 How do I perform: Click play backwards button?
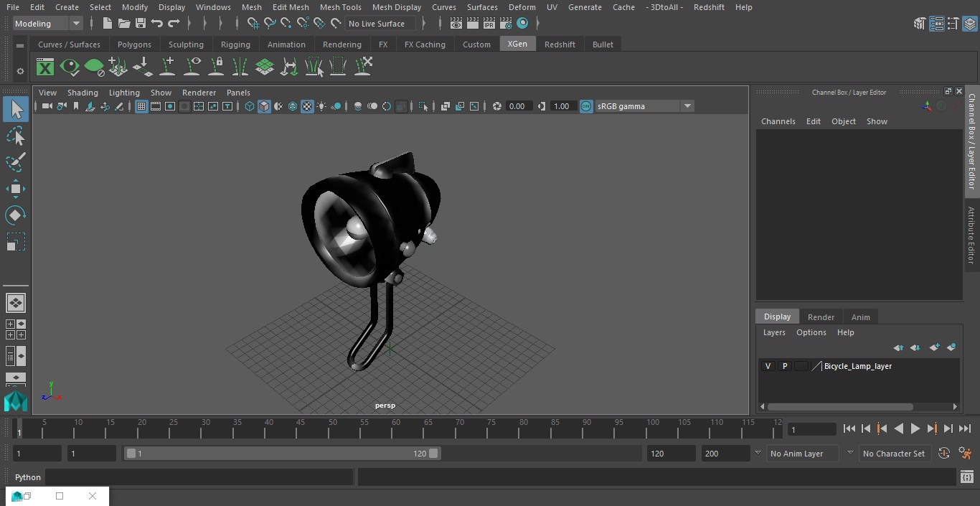[x=898, y=428]
